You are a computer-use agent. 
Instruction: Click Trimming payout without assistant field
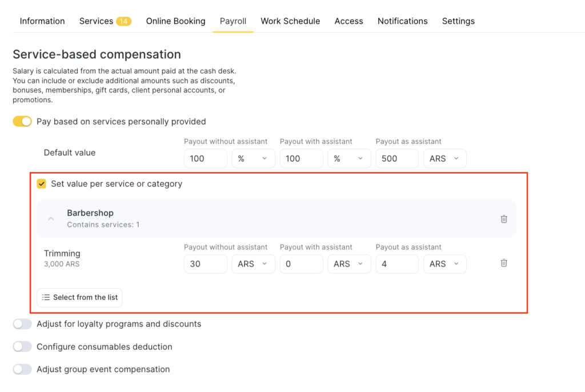205,264
